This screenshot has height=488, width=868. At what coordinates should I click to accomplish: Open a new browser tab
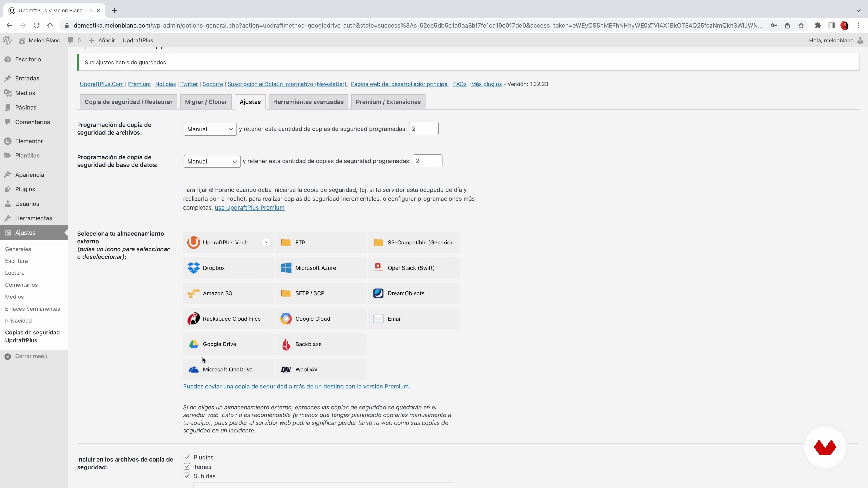115,10
